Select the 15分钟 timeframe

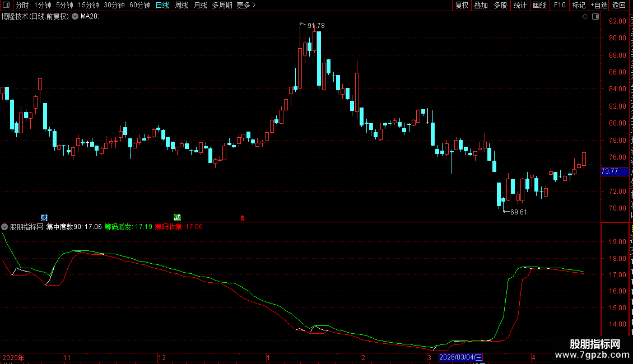[88, 5]
